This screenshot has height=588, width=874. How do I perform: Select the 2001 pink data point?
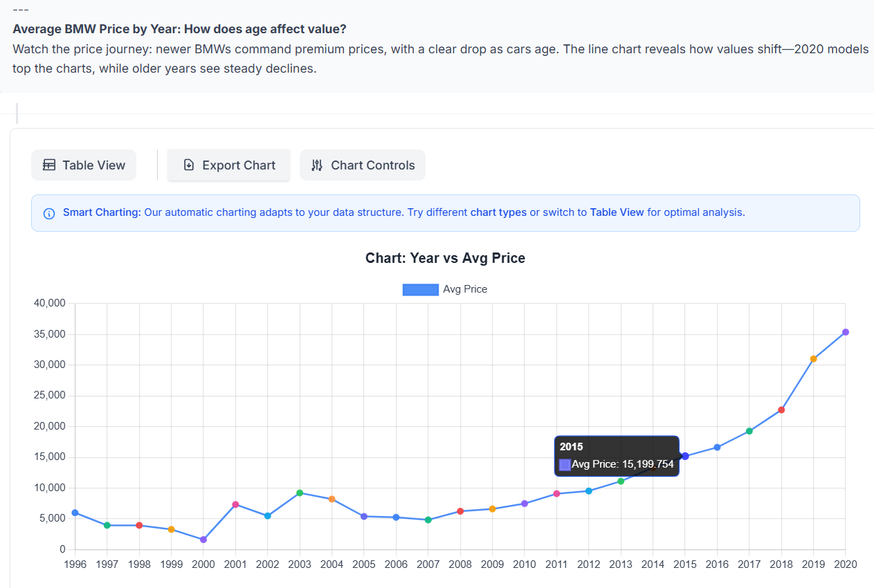tap(235, 505)
